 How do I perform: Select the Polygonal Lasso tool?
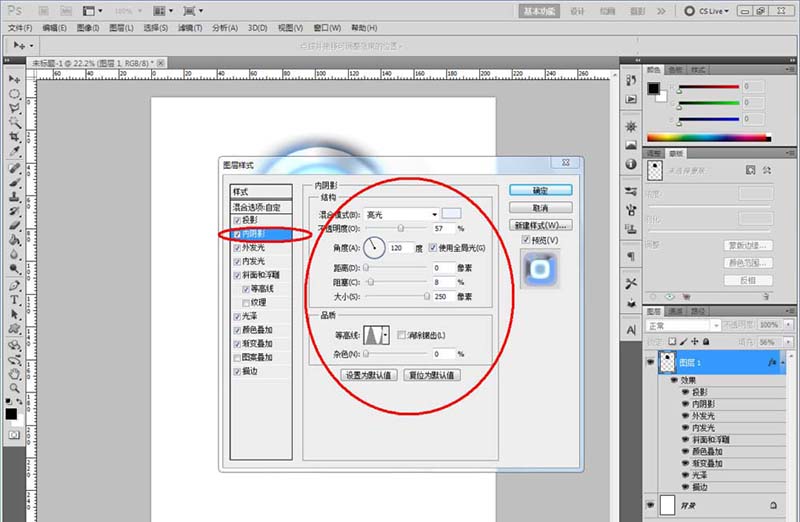coord(14,108)
